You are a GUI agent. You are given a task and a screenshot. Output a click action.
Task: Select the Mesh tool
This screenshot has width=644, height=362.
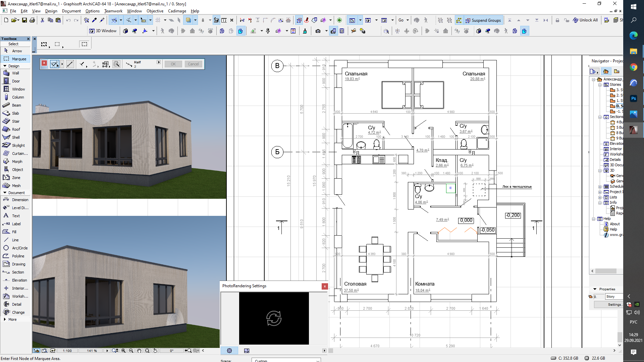coord(15,186)
